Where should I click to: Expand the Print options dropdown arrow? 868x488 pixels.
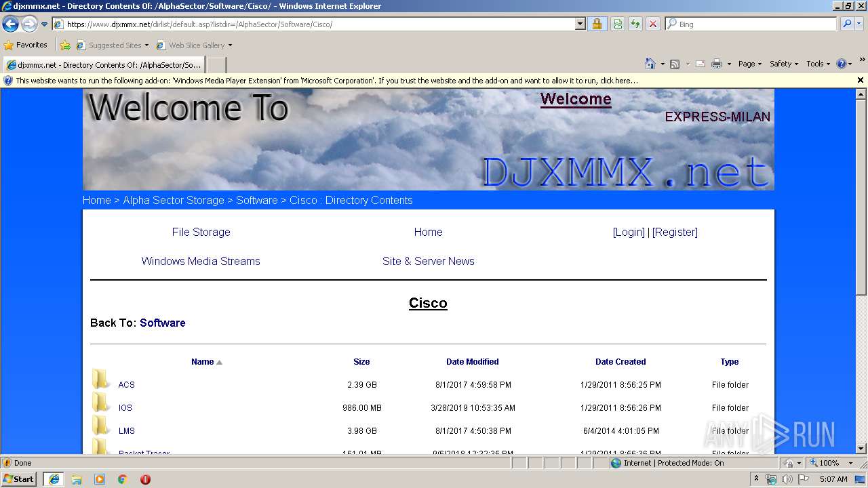729,64
